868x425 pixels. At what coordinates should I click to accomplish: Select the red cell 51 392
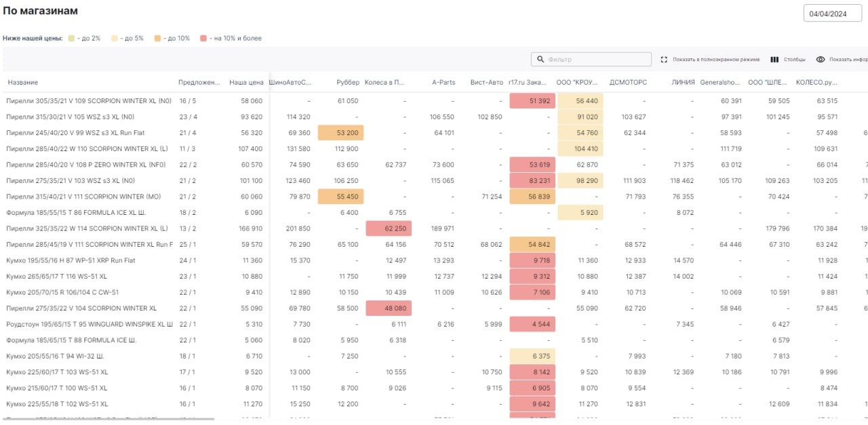[x=532, y=101]
